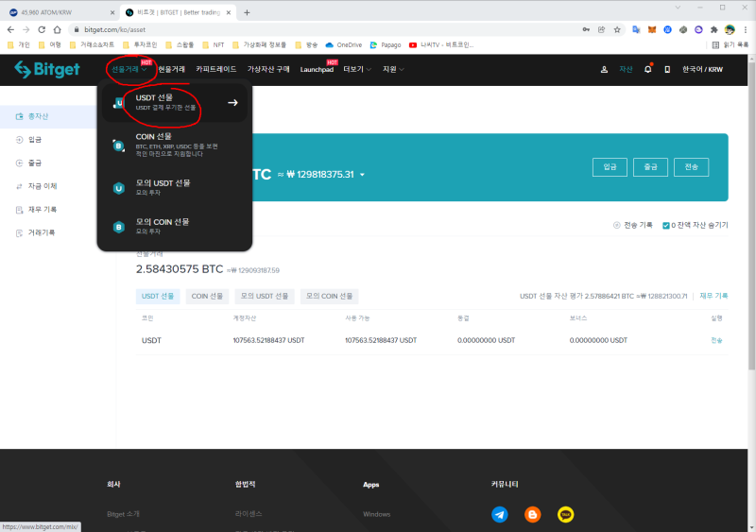Open the Google Translate extension icon
The width and height of the screenshot is (756, 532).
(636, 30)
